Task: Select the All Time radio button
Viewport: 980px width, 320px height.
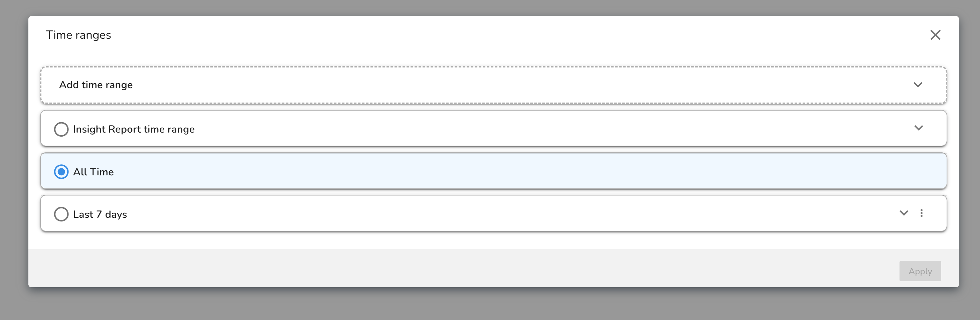Action: (61, 172)
